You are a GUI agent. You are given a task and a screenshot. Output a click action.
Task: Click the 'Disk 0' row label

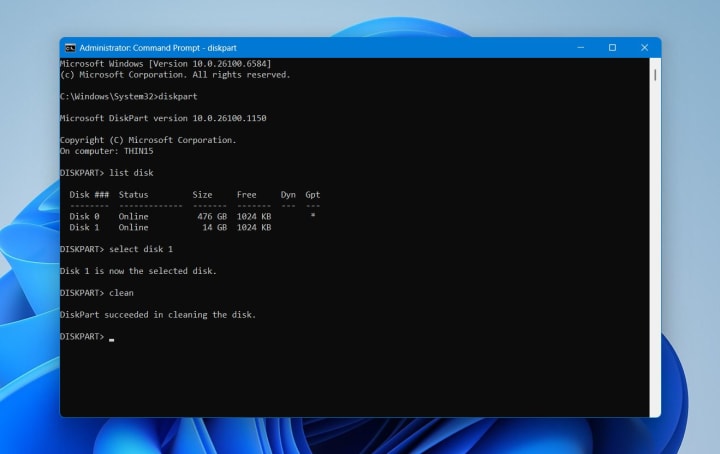coord(84,216)
